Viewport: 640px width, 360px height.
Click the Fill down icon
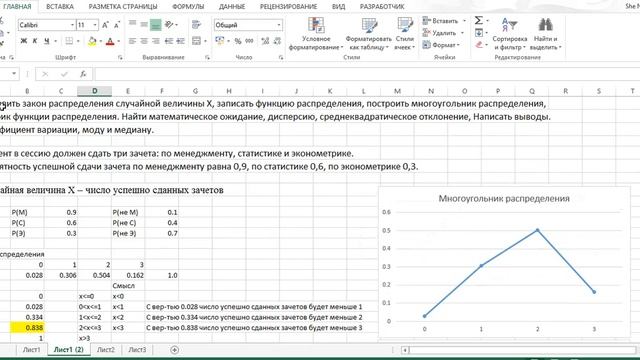[x=479, y=32]
